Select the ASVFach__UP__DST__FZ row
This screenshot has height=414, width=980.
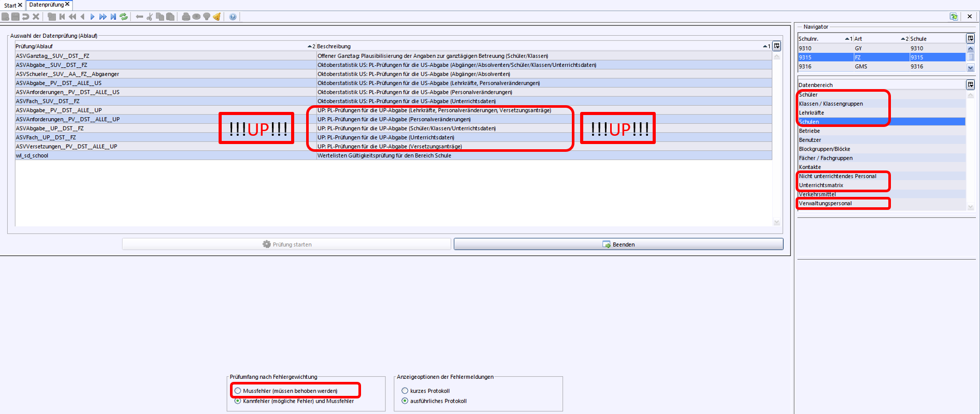coord(394,137)
